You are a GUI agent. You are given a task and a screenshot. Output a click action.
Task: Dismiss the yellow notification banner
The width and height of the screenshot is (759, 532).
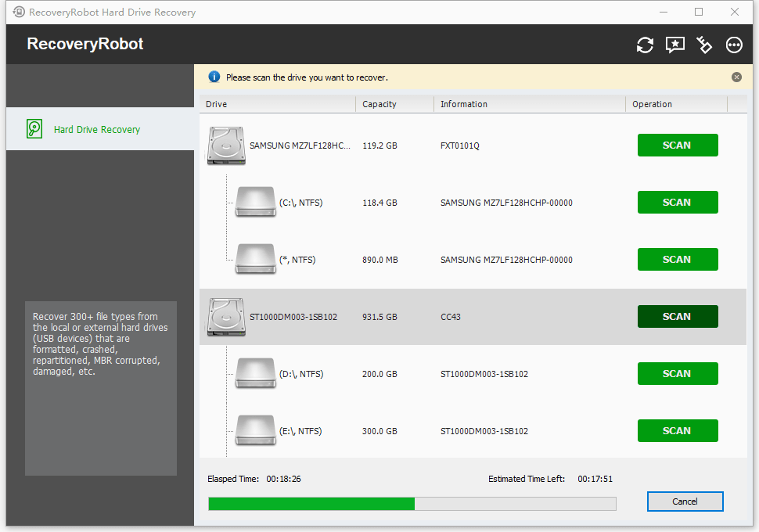click(x=736, y=77)
